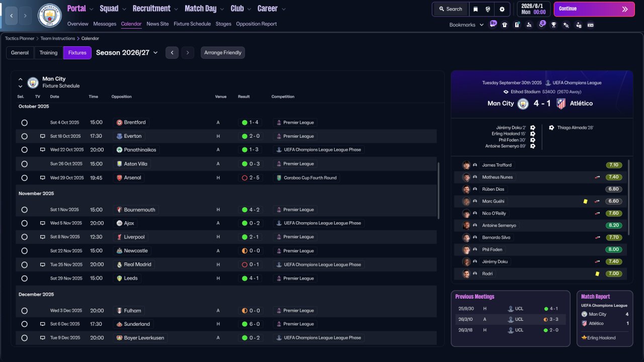This screenshot has height=362, width=644.
Task: Expand the Bookmarks dropdown
Action: pos(466,25)
